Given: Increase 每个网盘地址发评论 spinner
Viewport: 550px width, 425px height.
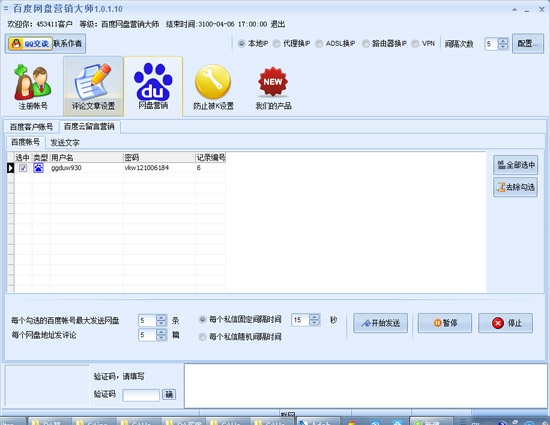Looking at the screenshot, I should [161, 332].
